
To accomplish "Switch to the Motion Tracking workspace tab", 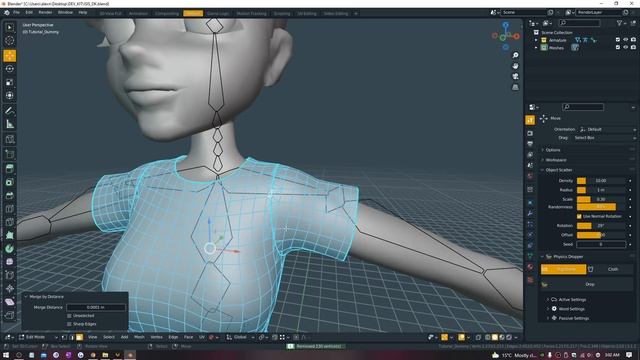I will click(251, 13).
